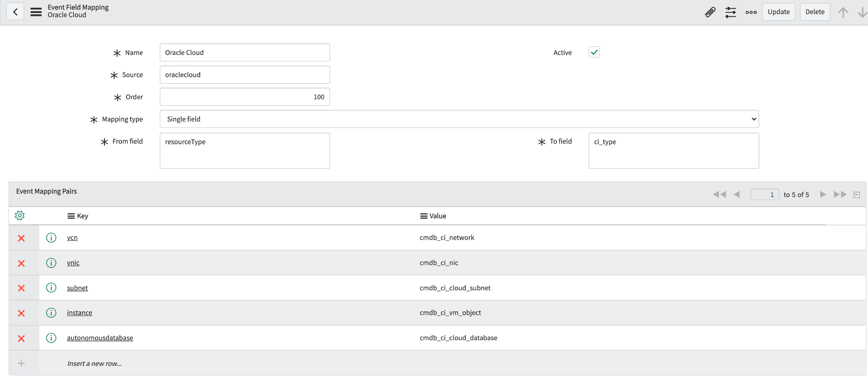Delete the vcn mapping pair row

21,238
